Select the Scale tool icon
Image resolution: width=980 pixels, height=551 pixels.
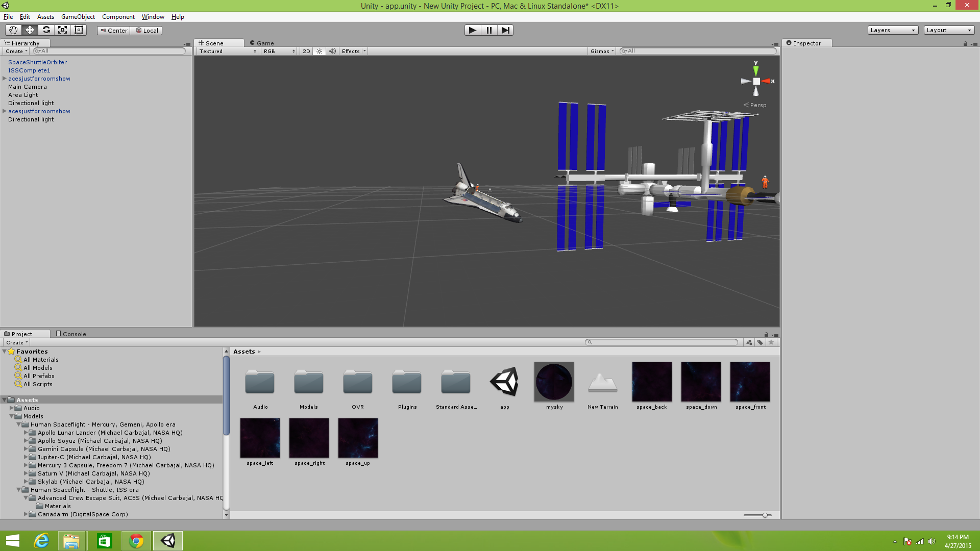[x=62, y=30]
